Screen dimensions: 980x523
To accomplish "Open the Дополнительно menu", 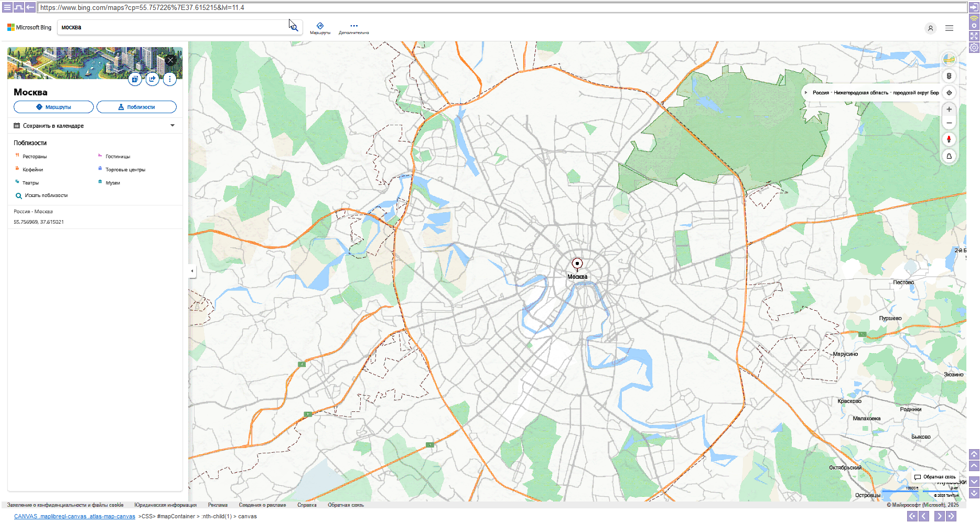I will (354, 26).
